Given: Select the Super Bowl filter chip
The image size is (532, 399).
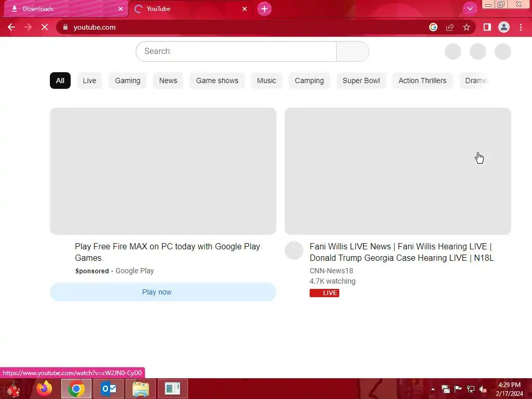Looking at the screenshot, I should tap(362, 81).
